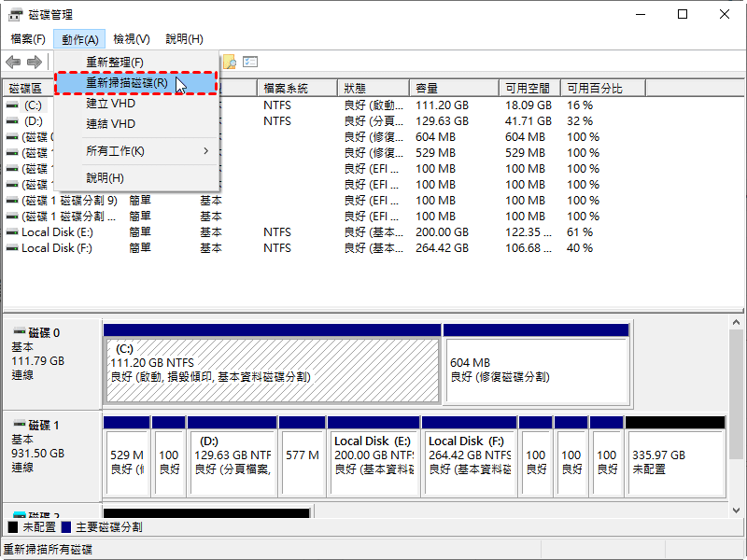Click the 40 % free percentage cell
The image size is (747, 560).
click(x=580, y=248)
